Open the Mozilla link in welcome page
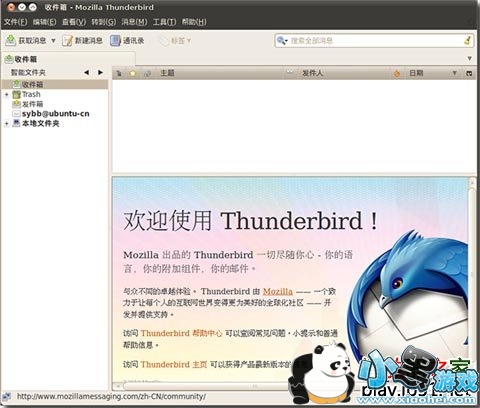Image resolution: width=480 pixels, height=408 pixels. 278,291
